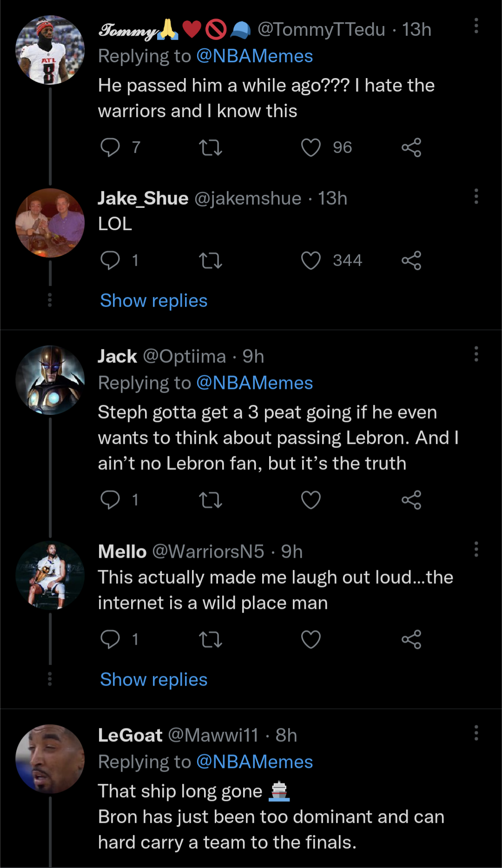Retweet Jack's Steph 3 peat tweet
Viewport: 502px width, 868px height.
coord(211,500)
